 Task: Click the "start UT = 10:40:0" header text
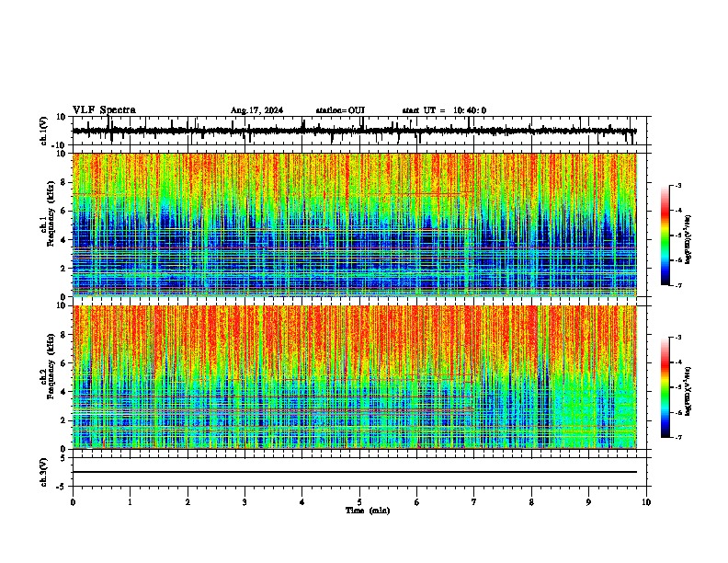444,110
